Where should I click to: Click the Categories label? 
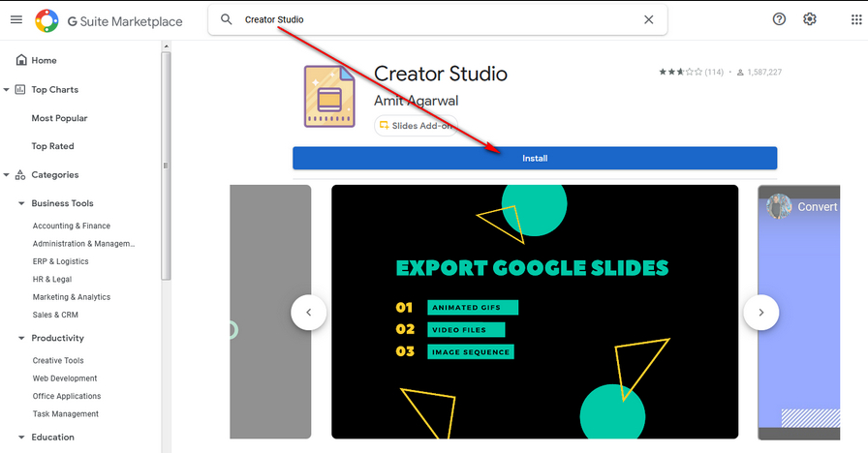pyautogui.click(x=55, y=175)
